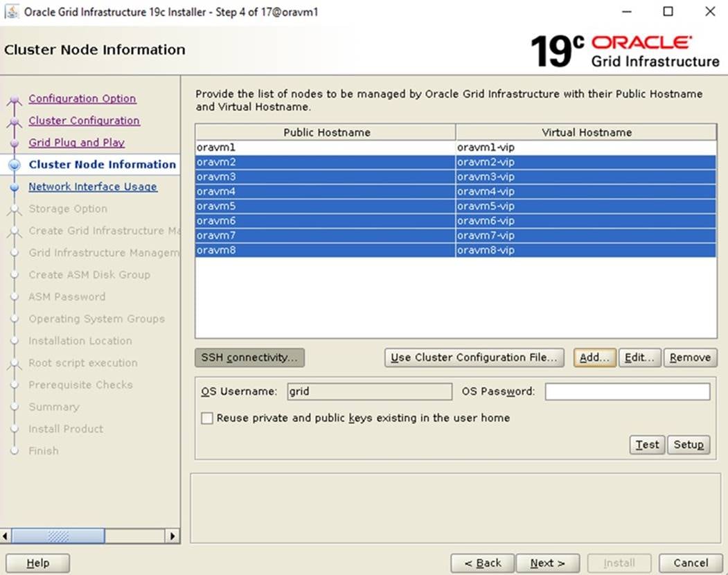Remove the selected nodes

(x=691, y=357)
